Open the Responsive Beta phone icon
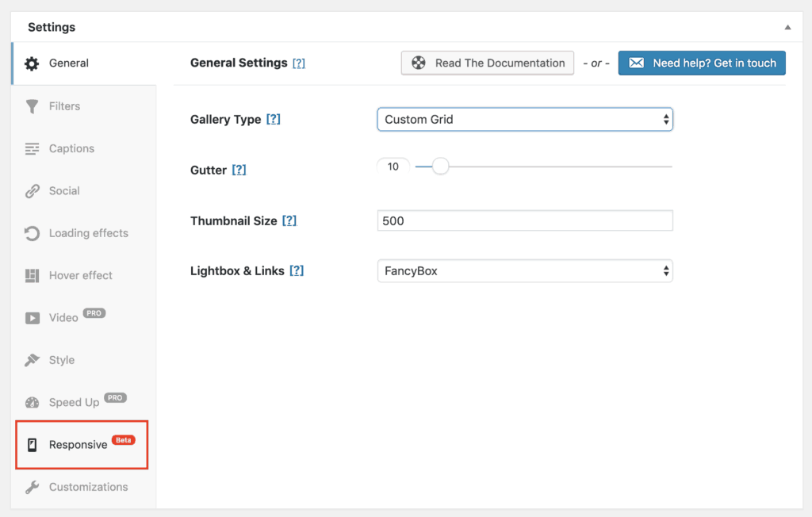Screen dimensions: 812x517 click(x=31, y=444)
